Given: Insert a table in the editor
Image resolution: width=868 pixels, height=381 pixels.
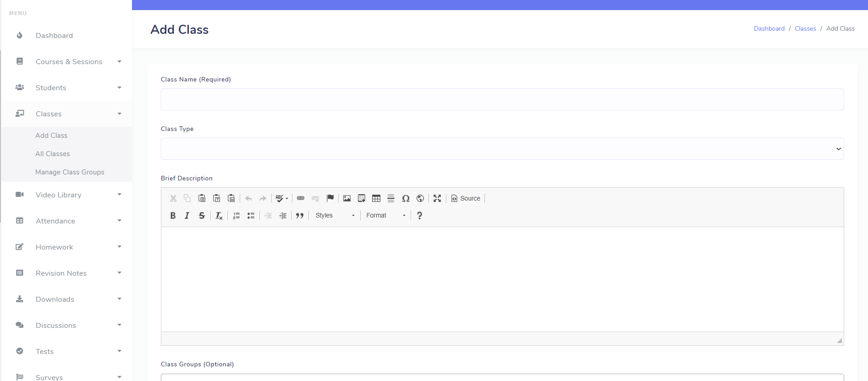Looking at the screenshot, I should pos(376,198).
